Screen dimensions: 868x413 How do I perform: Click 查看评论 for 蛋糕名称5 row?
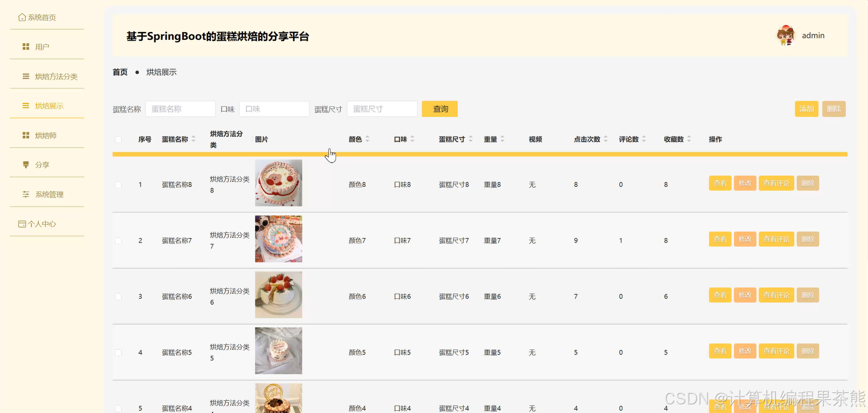tap(776, 351)
